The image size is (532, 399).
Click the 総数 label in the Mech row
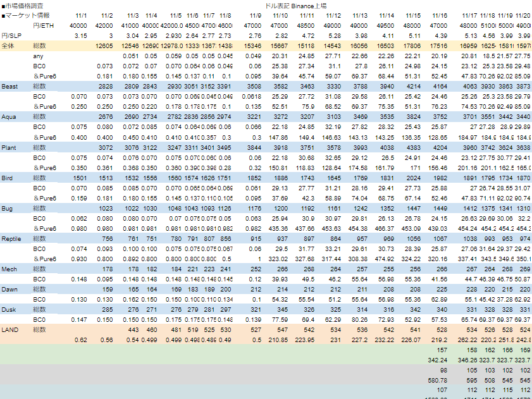pos(40,270)
